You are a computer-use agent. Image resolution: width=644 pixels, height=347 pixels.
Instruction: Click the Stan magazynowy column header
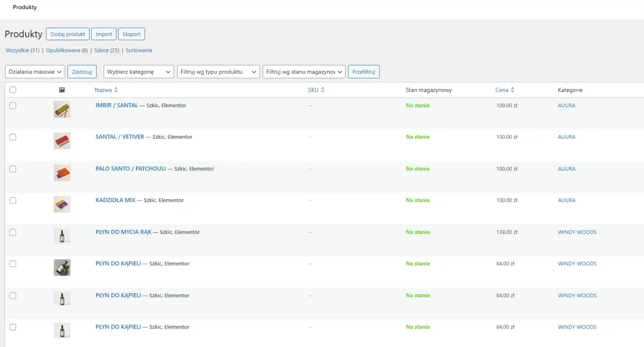(429, 90)
